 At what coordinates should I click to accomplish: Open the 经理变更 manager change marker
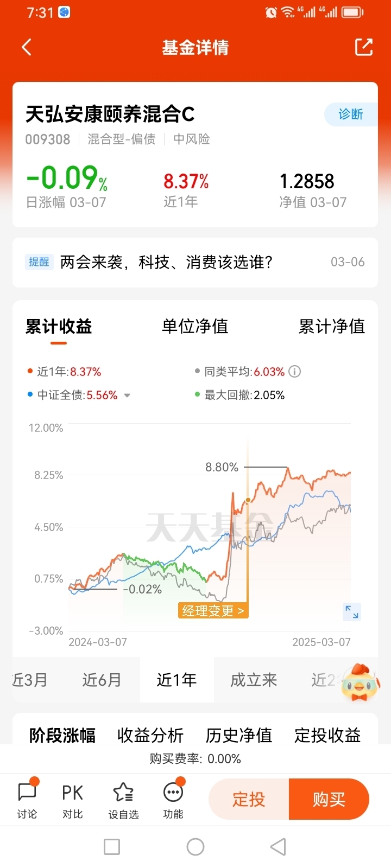point(213,611)
